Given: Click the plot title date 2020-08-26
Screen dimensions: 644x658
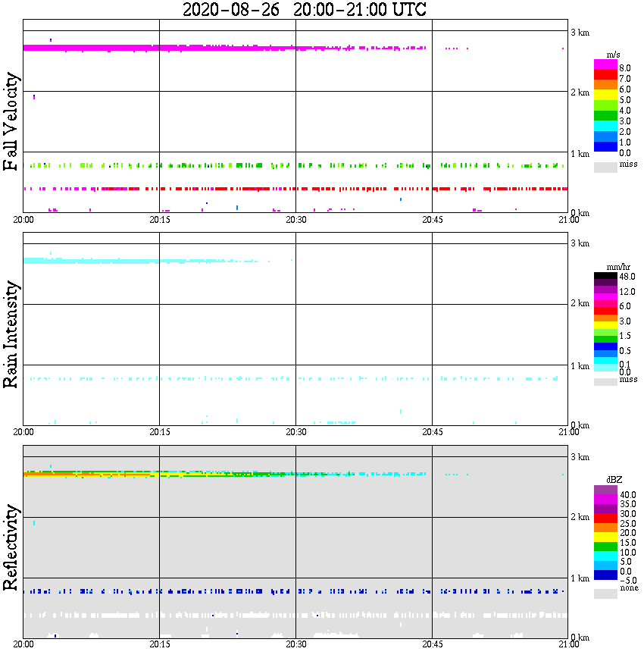Looking at the screenshot, I should click(231, 10).
